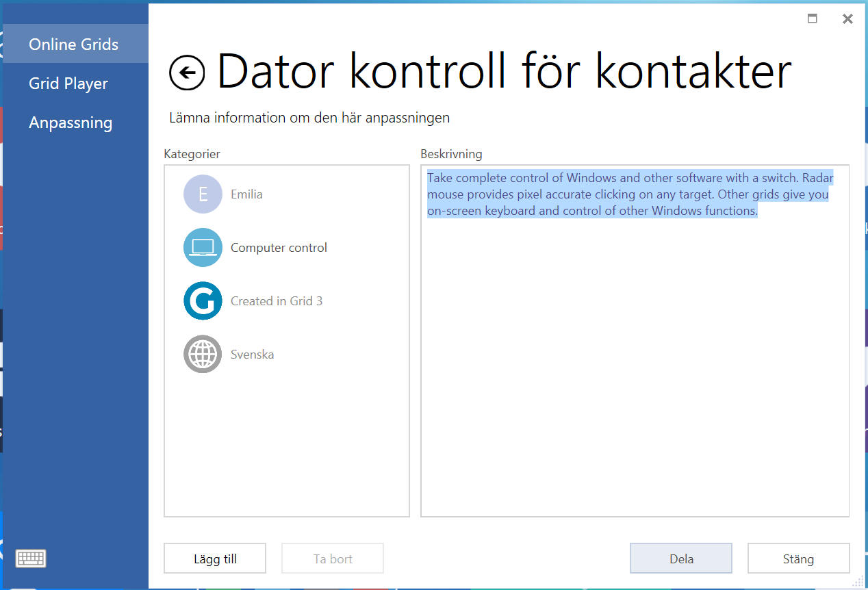Click the Ta bort button

point(333,559)
